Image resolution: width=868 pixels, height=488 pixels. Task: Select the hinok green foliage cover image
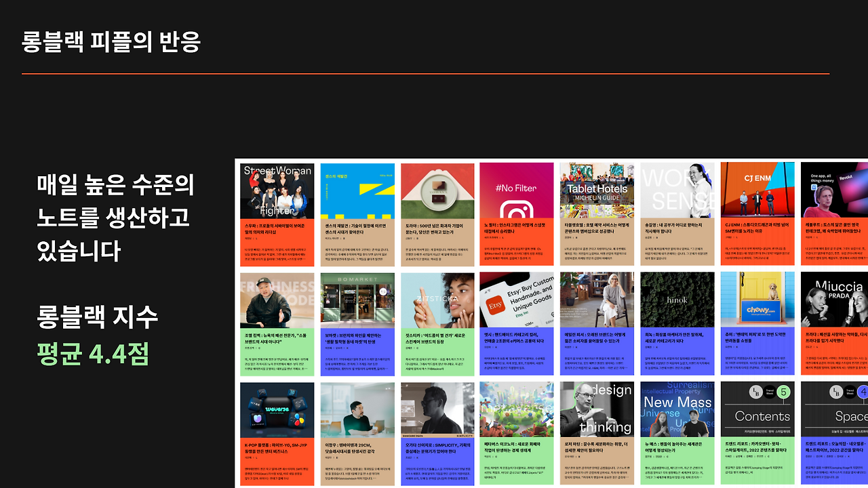click(677, 300)
